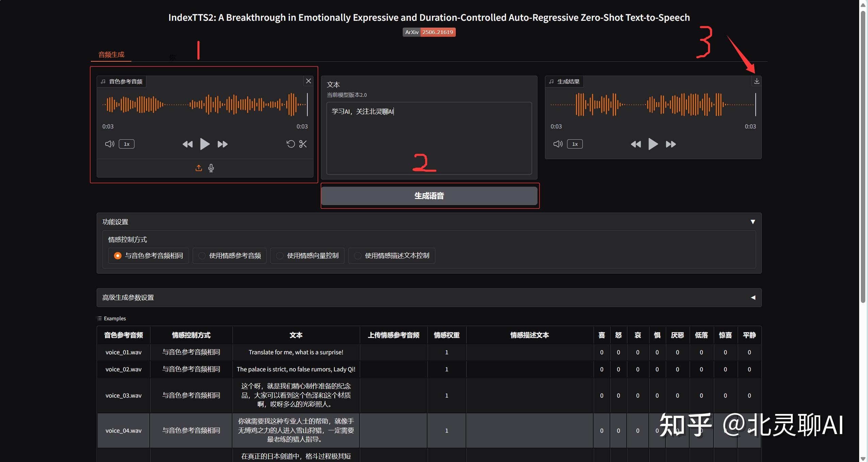Switch to the 音频生成 tab
868x462 pixels.
111,55
